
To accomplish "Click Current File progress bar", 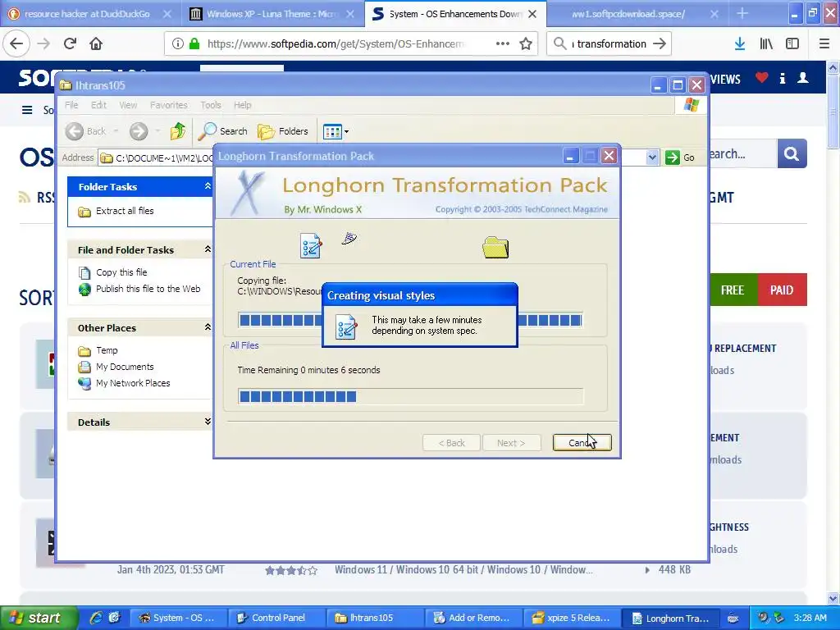I will tap(410, 321).
